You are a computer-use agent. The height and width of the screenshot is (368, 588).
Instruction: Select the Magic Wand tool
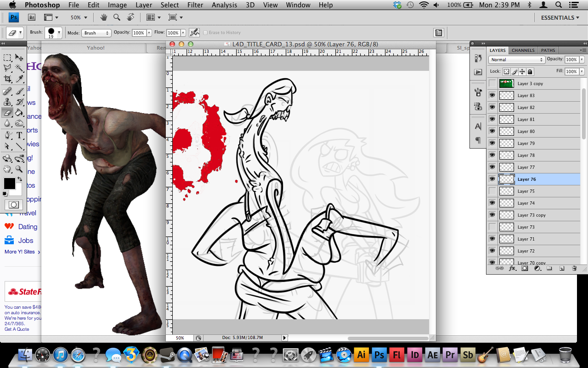[x=19, y=68]
